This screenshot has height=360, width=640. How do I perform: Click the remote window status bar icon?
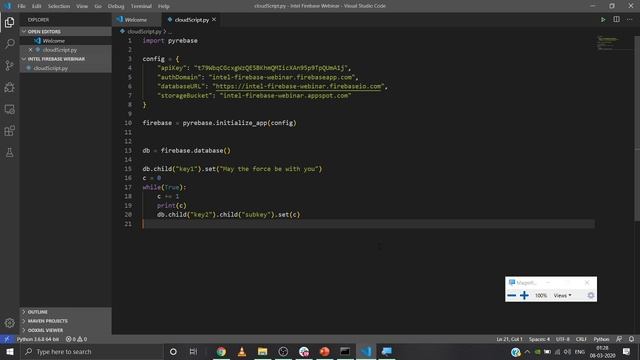point(7,339)
